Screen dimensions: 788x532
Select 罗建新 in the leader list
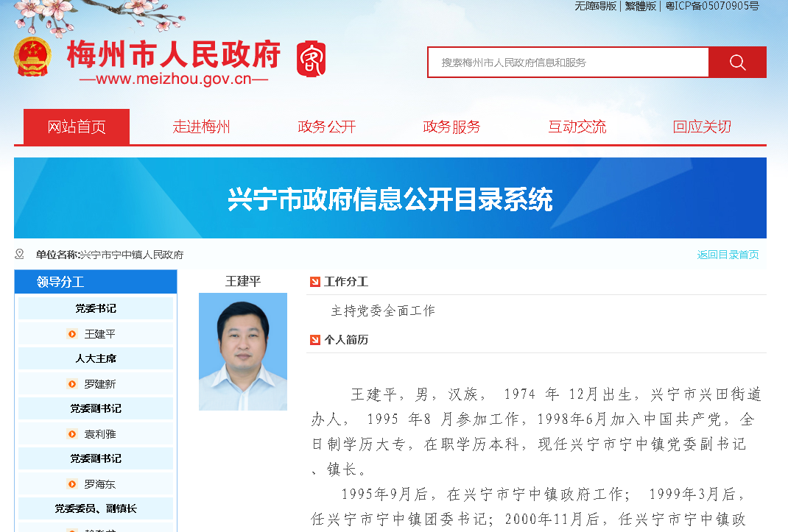click(100, 384)
